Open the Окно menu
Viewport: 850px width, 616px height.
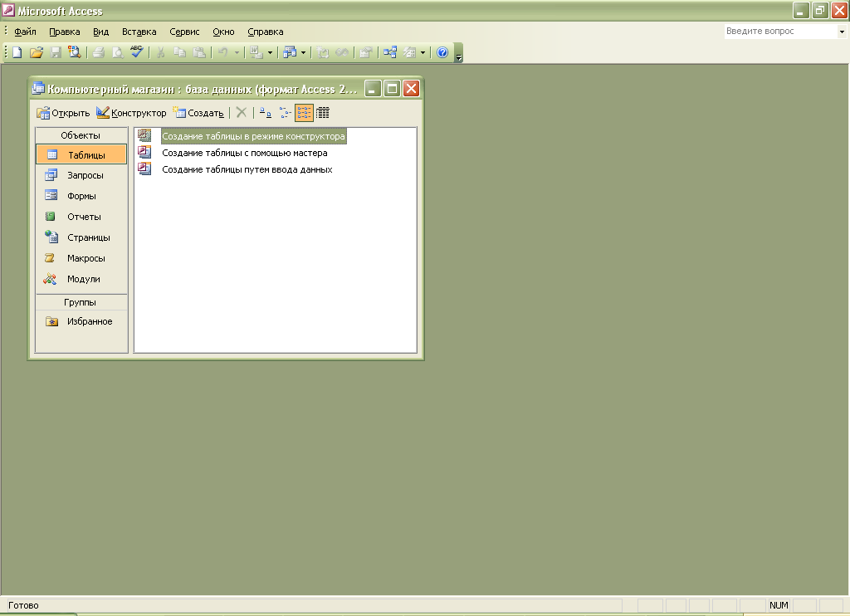(x=223, y=32)
